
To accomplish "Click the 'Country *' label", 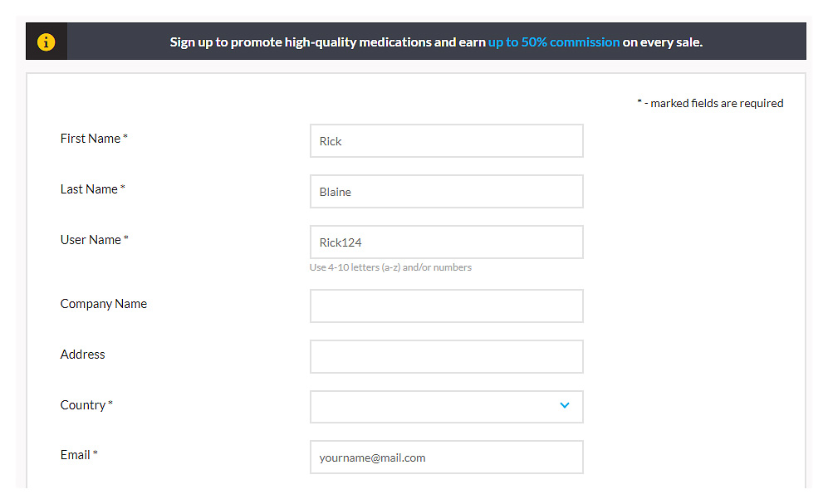I will (x=86, y=405).
